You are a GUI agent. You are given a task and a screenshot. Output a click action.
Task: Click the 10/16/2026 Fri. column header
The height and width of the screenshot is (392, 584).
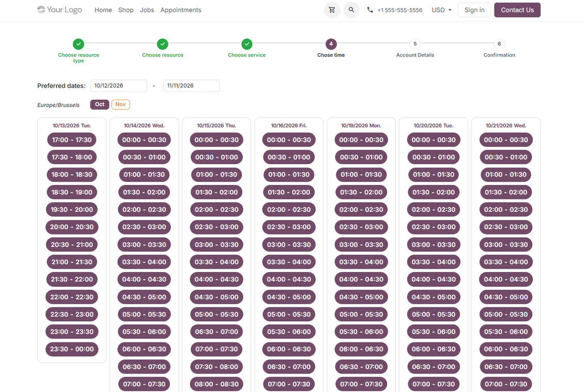pos(289,126)
